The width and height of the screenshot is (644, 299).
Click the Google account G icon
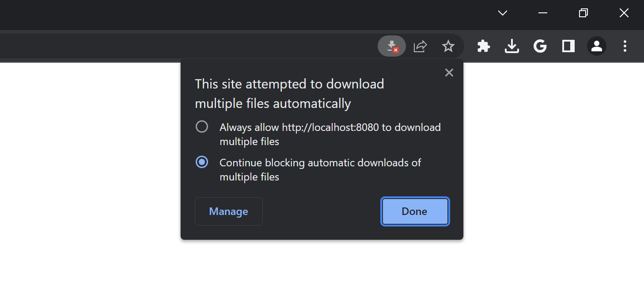tap(540, 46)
